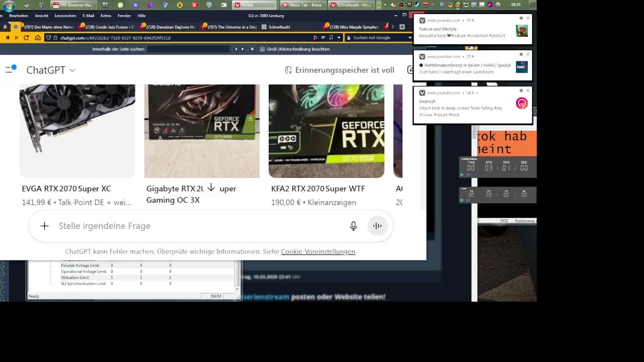
Task: Expand the Beamish notification chevron
Action: [477, 93]
